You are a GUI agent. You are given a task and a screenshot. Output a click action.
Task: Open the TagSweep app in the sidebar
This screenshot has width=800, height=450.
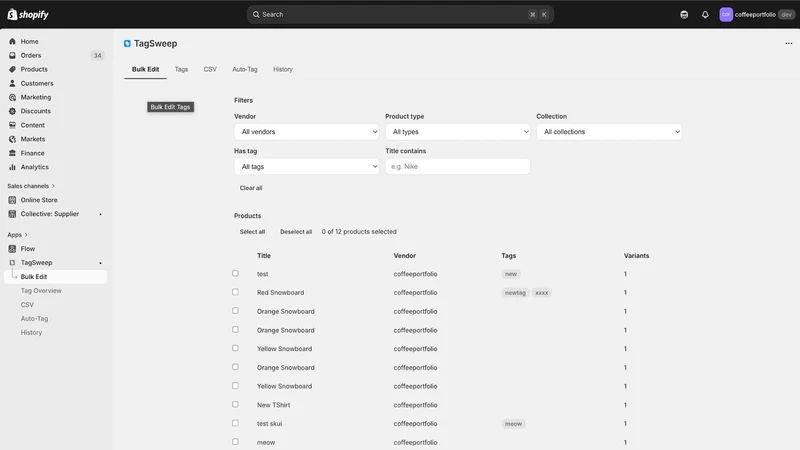click(36, 262)
